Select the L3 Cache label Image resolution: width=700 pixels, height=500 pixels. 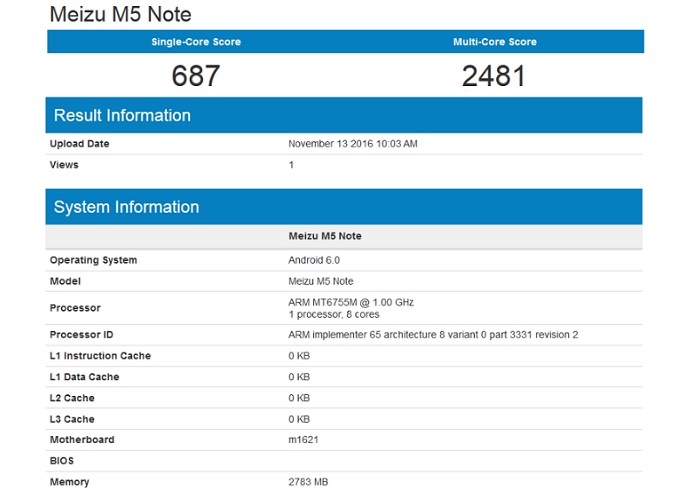tap(72, 419)
